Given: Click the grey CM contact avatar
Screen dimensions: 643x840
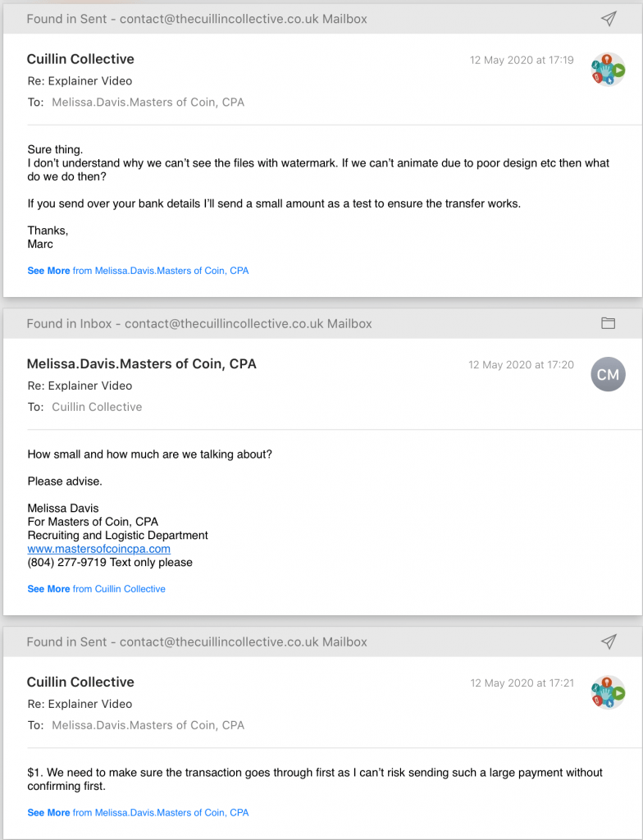Looking at the screenshot, I should pos(608,375).
